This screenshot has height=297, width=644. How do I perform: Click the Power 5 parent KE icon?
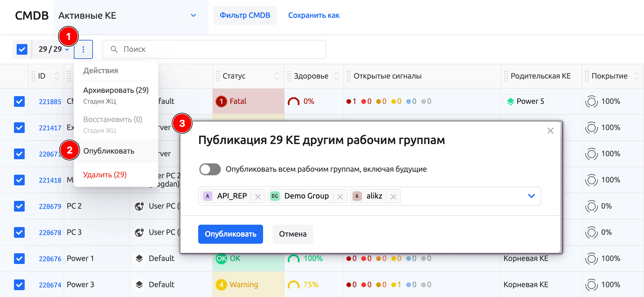pyautogui.click(x=511, y=101)
